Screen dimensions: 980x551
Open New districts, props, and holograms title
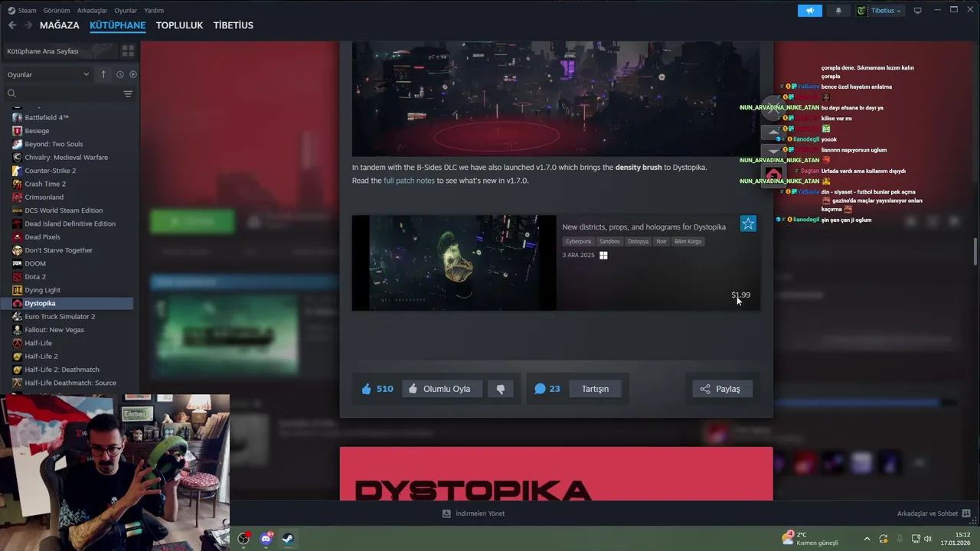(644, 227)
